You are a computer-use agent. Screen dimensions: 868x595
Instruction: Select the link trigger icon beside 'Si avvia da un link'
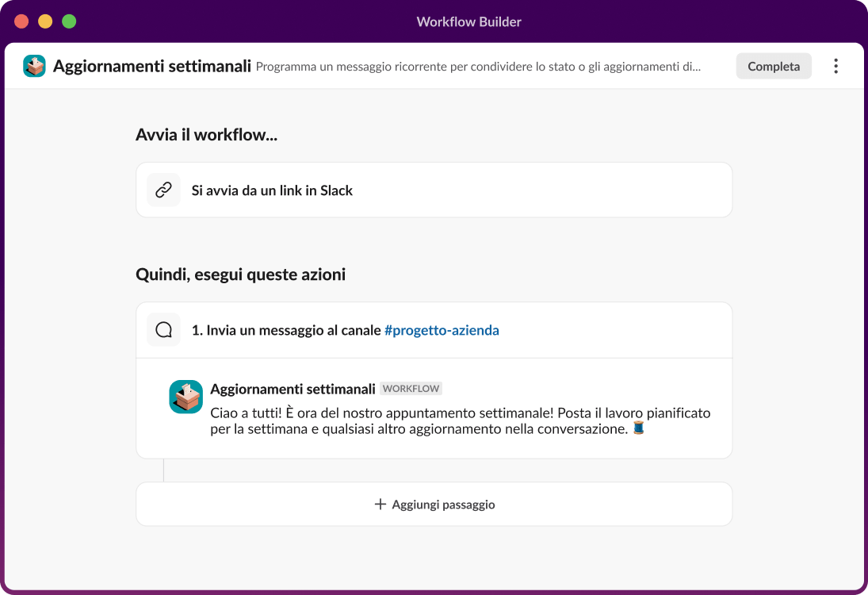click(x=163, y=190)
